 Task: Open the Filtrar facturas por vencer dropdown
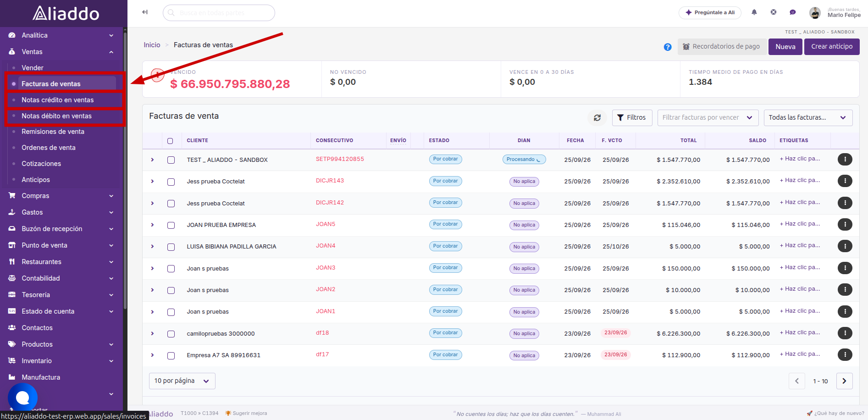(708, 118)
